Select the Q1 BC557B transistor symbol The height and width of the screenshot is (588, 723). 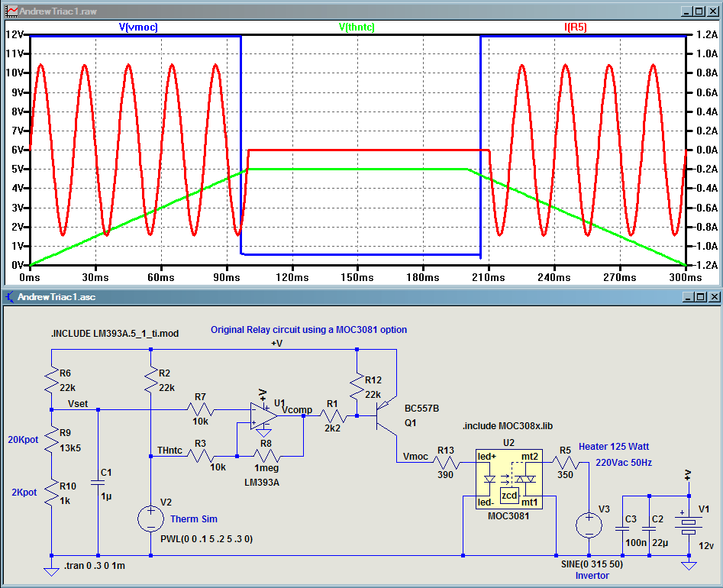[x=386, y=415]
